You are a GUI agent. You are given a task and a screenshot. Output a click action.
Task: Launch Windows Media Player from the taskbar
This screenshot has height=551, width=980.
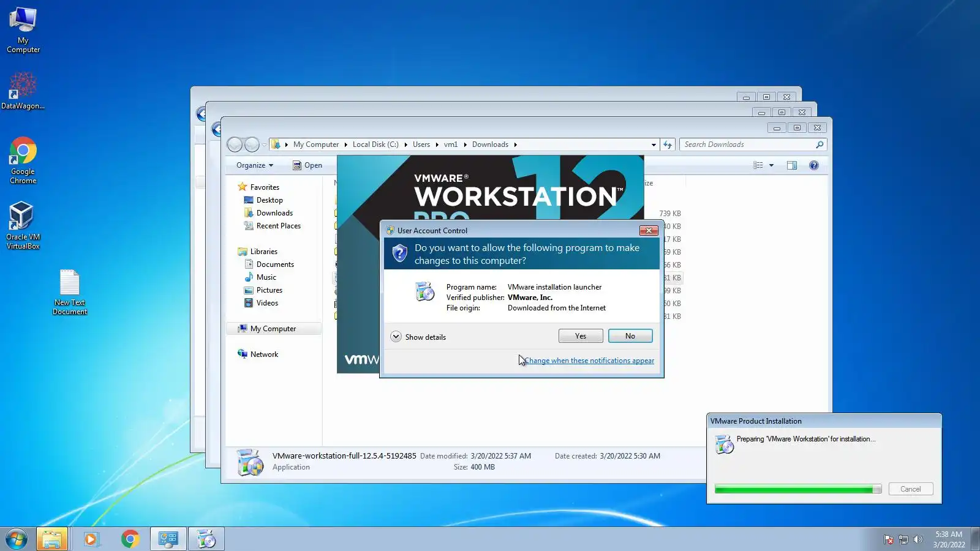[x=91, y=539]
